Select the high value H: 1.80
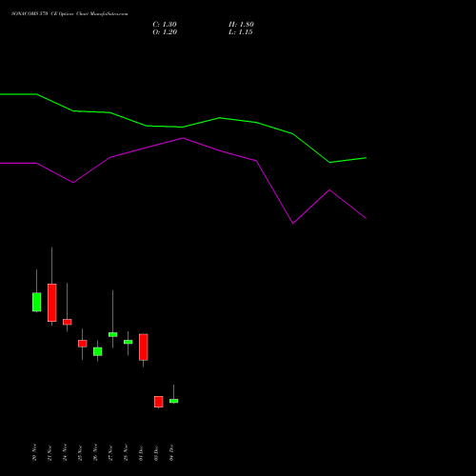The height and width of the screenshot is (476, 476). point(241,25)
